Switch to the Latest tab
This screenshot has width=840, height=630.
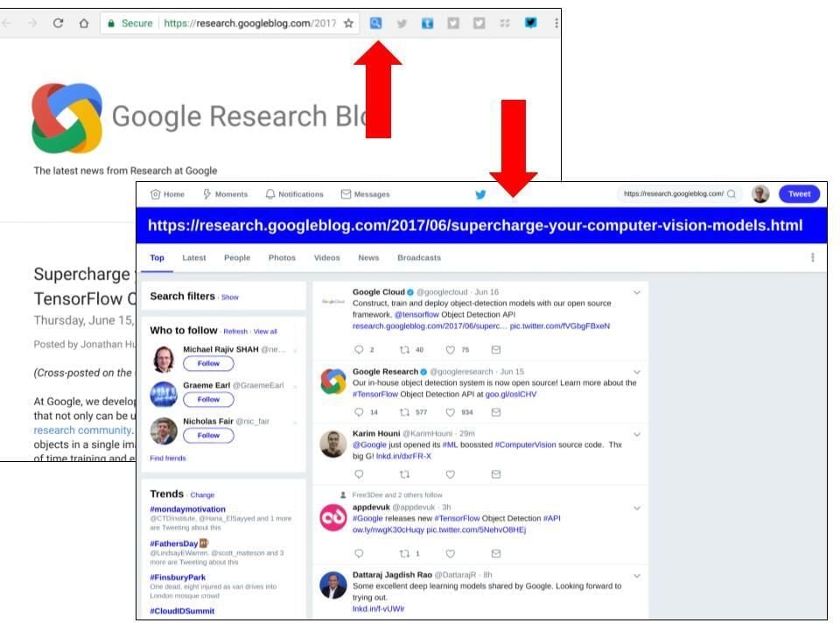pyautogui.click(x=194, y=257)
